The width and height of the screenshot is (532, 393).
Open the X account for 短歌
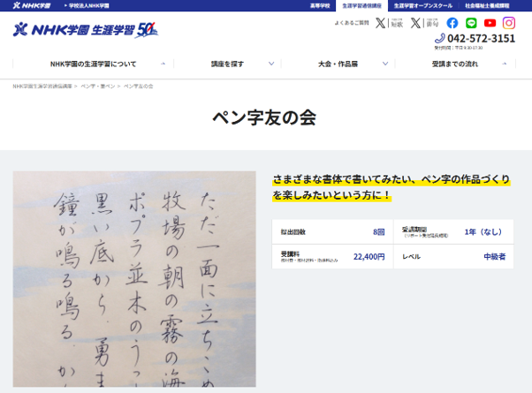tap(389, 23)
